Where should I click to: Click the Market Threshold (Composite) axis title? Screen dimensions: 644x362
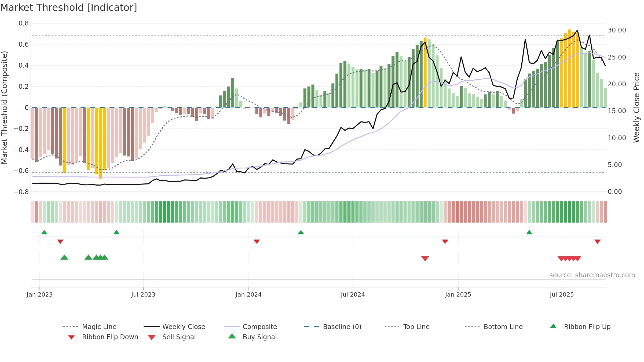pyautogui.click(x=4, y=108)
